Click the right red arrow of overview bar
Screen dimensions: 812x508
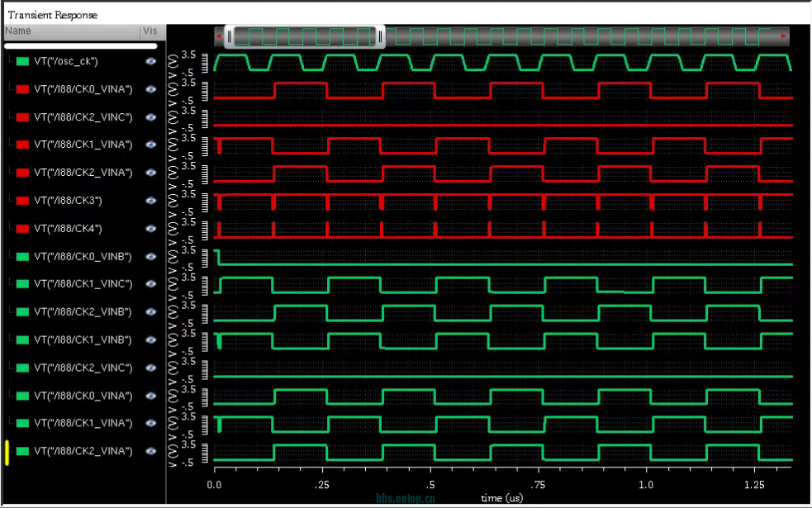click(x=784, y=36)
